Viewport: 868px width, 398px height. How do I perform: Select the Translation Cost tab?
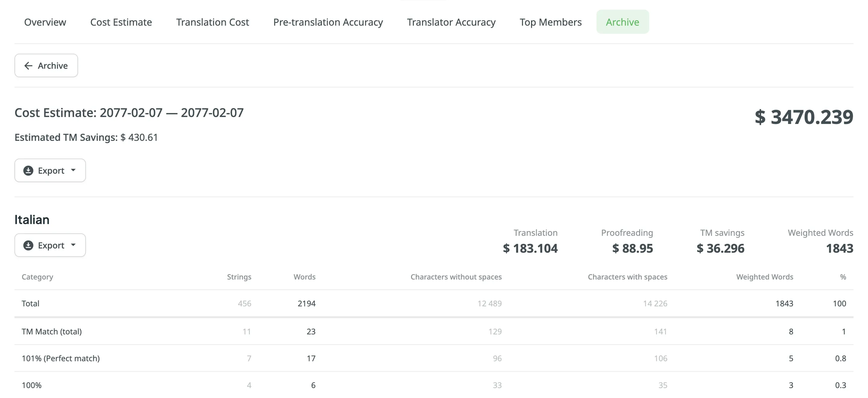pyautogui.click(x=212, y=22)
